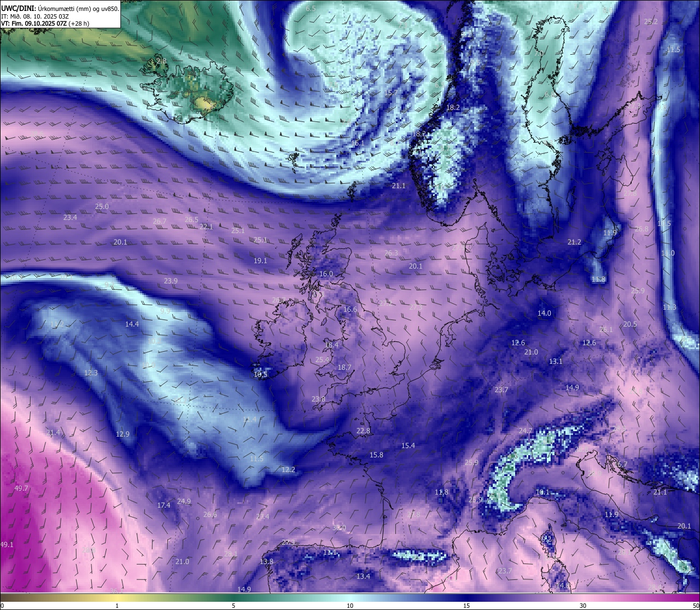Click the 23.8 value label

318,399
